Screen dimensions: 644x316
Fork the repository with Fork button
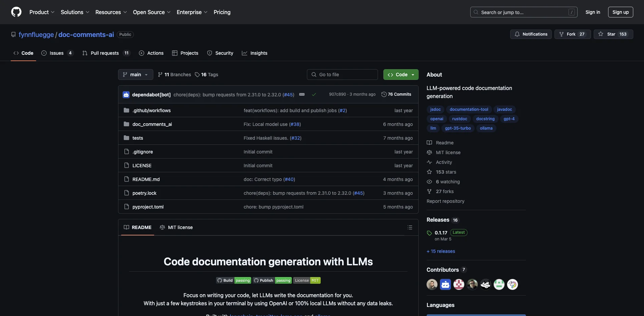pos(572,34)
